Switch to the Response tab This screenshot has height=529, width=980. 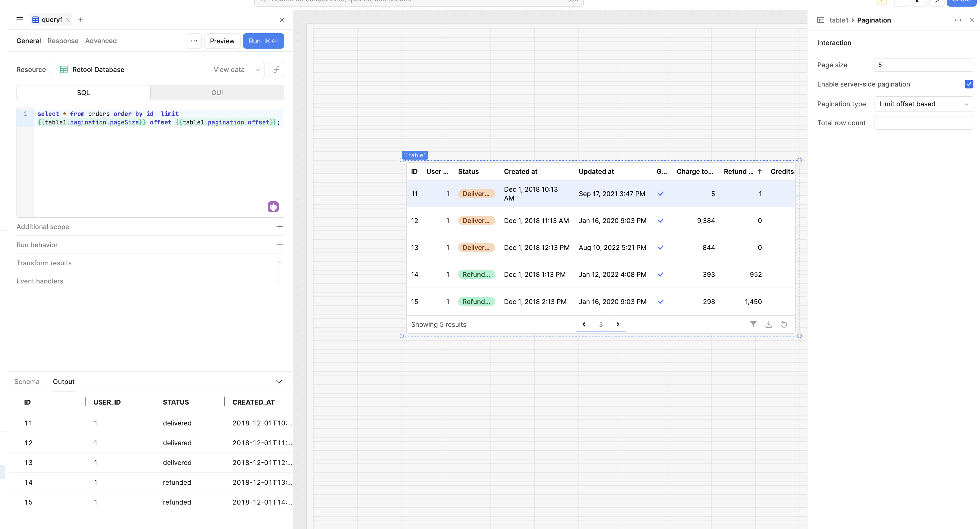point(63,41)
